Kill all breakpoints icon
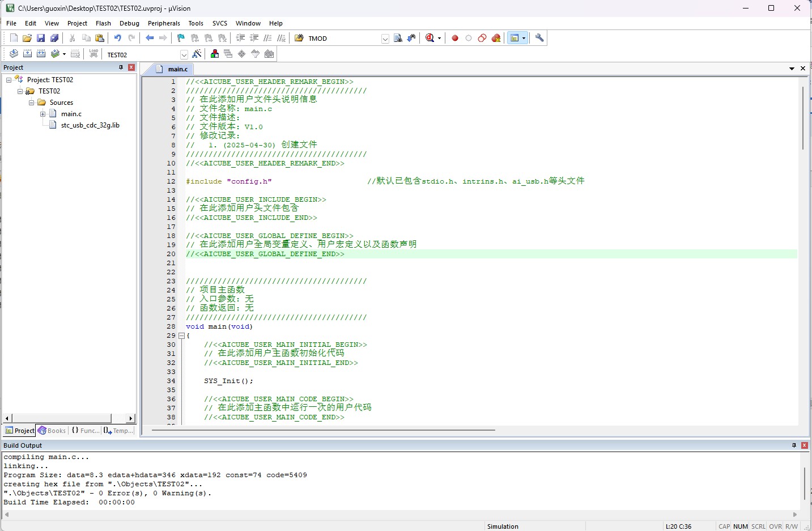 pyautogui.click(x=496, y=38)
